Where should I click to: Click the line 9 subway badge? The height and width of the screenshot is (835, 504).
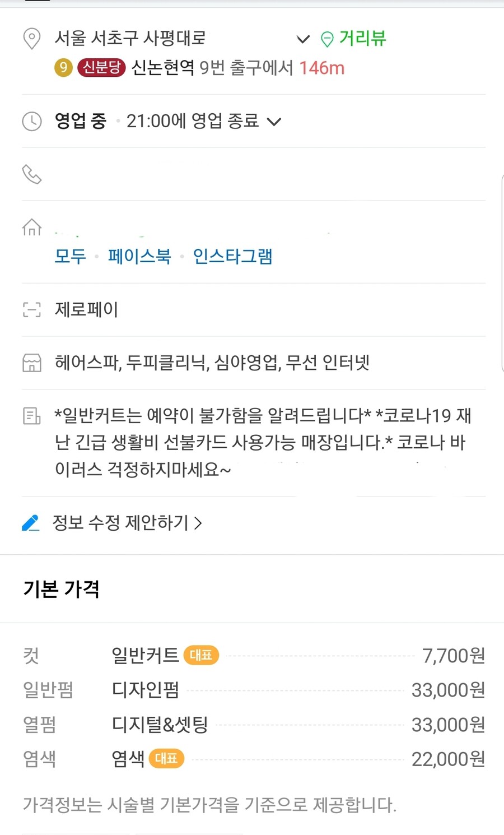[x=63, y=68]
